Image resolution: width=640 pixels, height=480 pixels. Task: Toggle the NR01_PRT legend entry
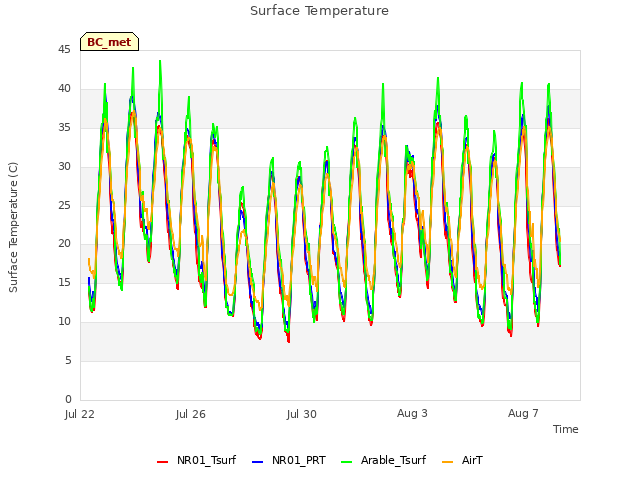click(x=289, y=460)
